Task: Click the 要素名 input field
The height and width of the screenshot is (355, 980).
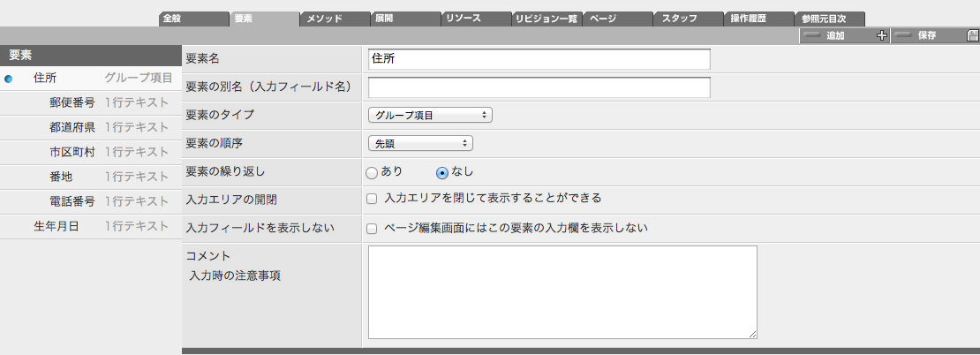Action: [539, 59]
